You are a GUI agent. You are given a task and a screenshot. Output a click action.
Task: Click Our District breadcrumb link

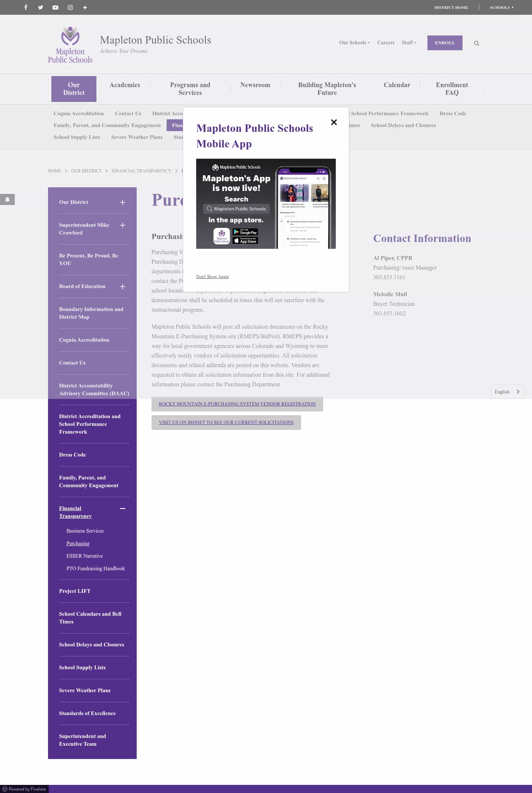coord(86,171)
